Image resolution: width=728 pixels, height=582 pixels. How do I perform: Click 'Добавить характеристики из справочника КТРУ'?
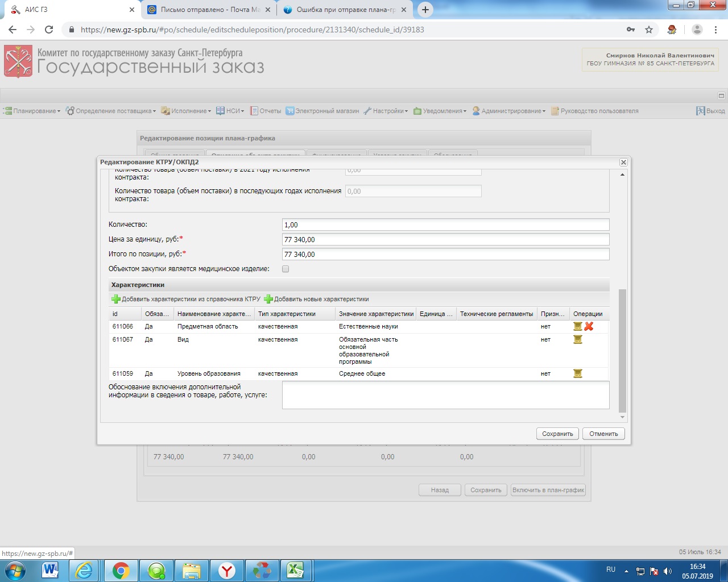[x=186, y=299]
